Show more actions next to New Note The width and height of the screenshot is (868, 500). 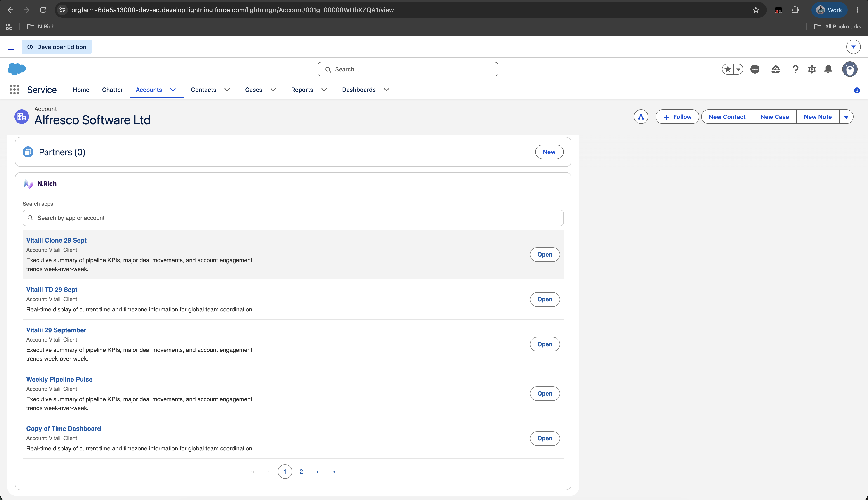[846, 117]
